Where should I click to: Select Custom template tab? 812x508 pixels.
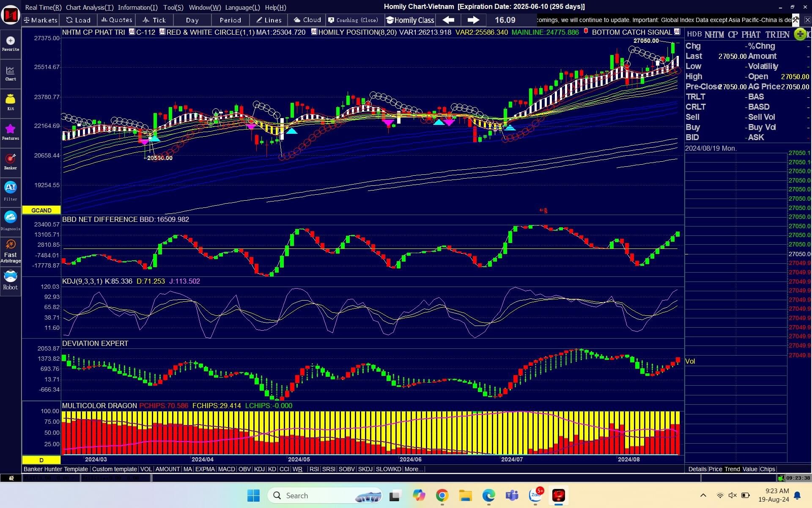coord(114,469)
